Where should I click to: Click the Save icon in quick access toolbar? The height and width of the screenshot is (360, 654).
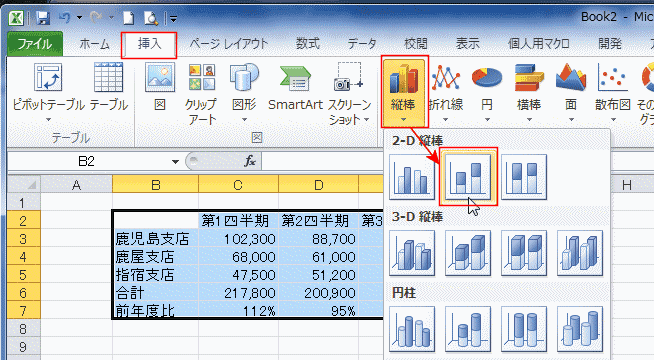coord(43,18)
